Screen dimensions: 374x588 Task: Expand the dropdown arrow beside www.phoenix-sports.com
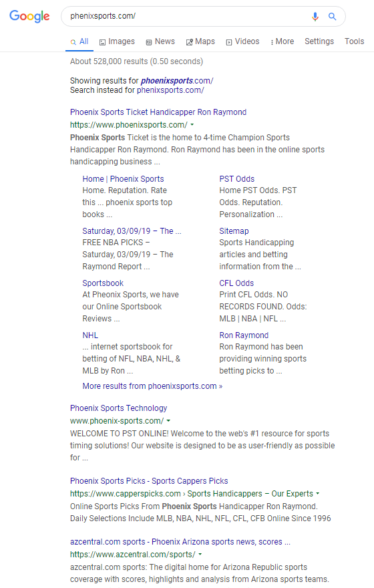tap(168, 421)
